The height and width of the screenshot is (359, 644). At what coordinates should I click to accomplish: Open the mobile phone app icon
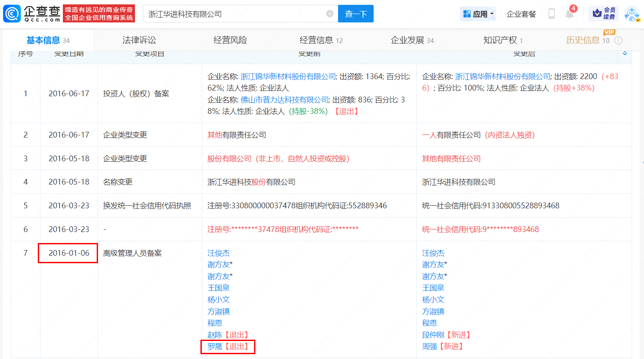551,14
